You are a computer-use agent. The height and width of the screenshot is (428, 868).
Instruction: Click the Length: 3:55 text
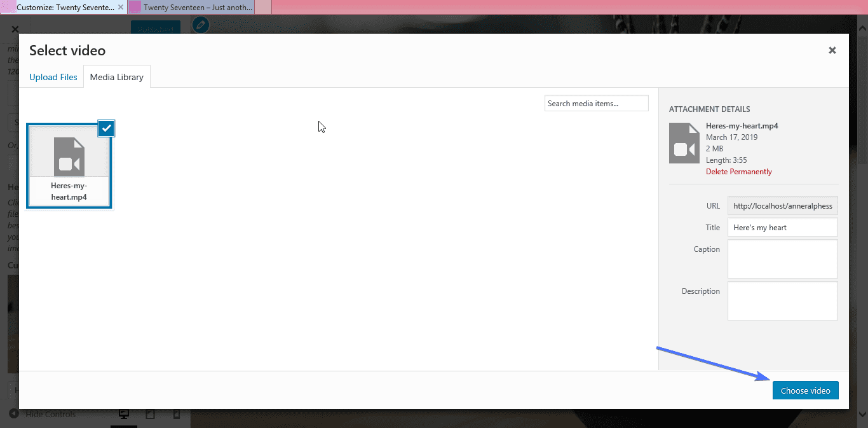(726, 160)
